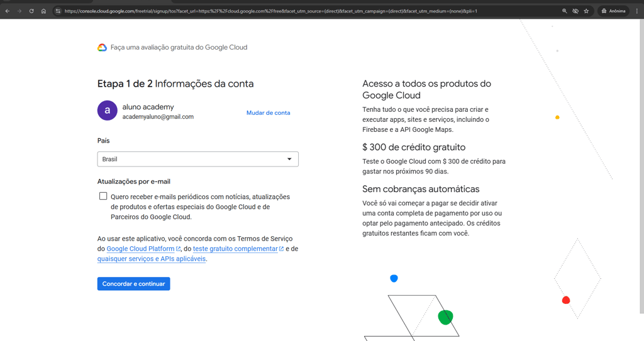644x341 pixels.
Task: Click the crossed-eye tracking protection icon
Action: [575, 11]
